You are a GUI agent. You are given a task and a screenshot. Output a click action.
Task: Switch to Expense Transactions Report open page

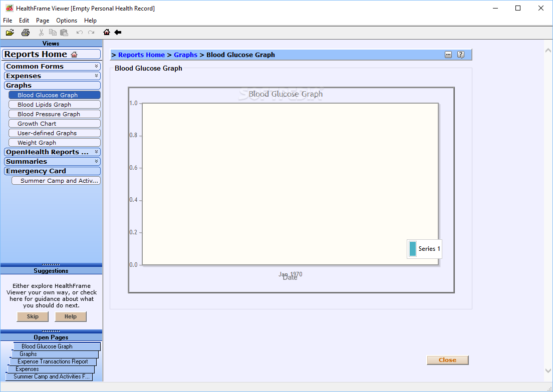pyautogui.click(x=53, y=361)
